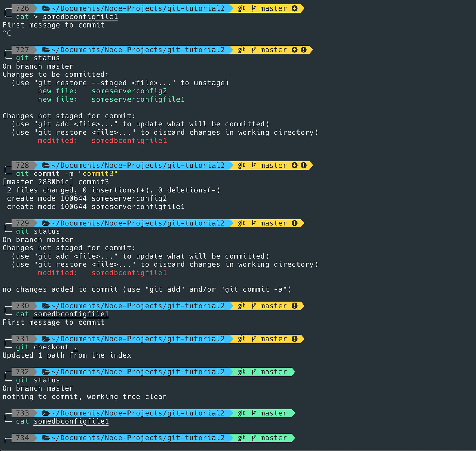The image size is (476, 451).
Task: Click the folder icon in prompt 733
Action: (46, 413)
